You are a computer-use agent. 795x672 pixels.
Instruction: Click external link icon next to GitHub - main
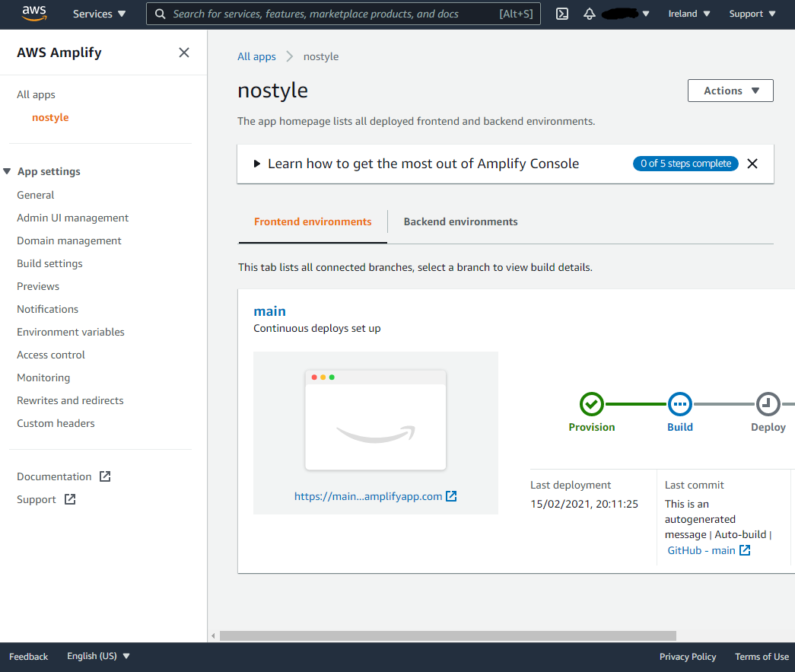[745, 550]
